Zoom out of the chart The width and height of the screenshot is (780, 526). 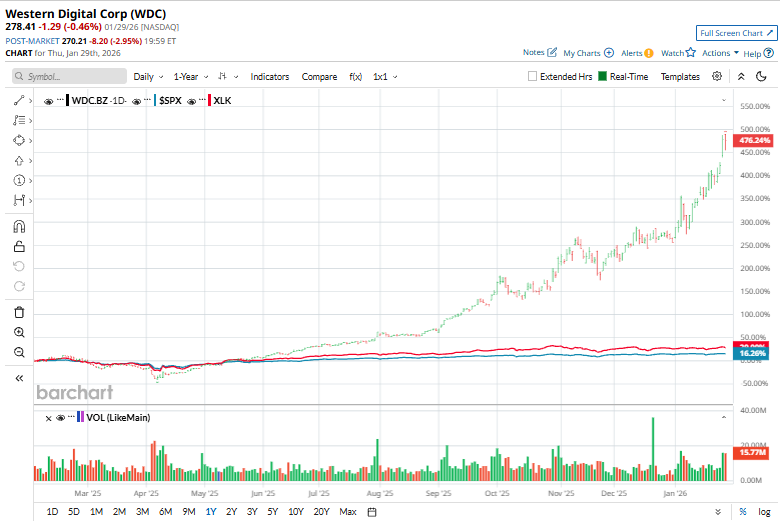19,352
